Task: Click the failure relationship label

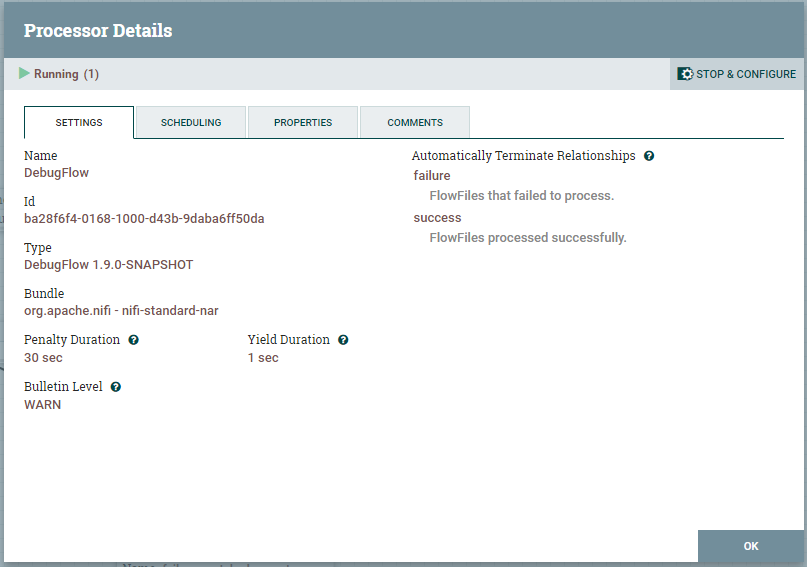Action: pos(432,175)
